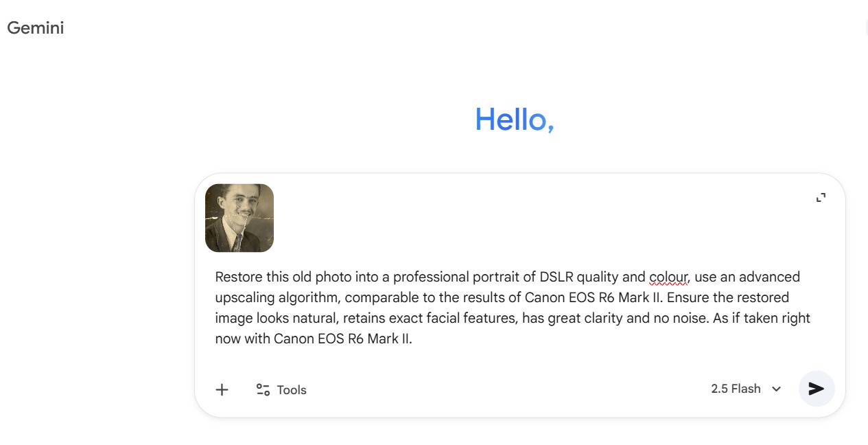Click the chevron beside 2.5 Flash
The image size is (868, 445).
point(776,389)
